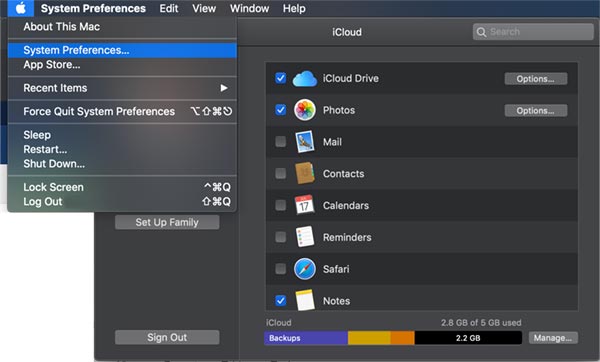Image resolution: width=600 pixels, height=362 pixels.
Task: Click the Reminders label text
Action: coord(347,237)
